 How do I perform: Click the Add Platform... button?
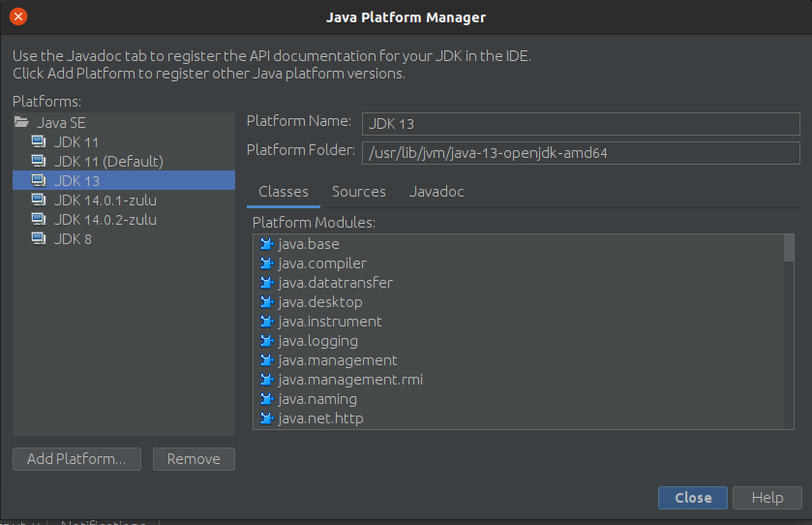click(x=76, y=459)
